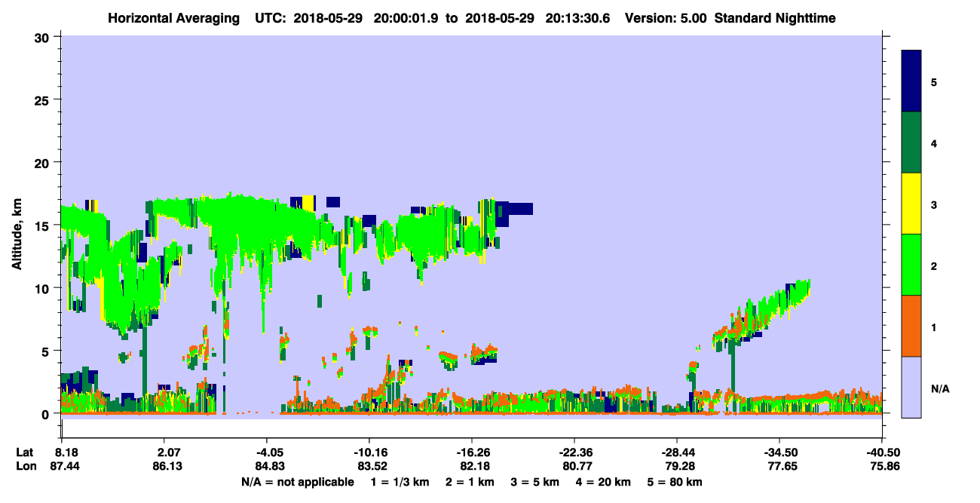980x503 pixels.
Task: Click the dark blue colorbar segment labeled 5
Action: pyautogui.click(x=911, y=81)
